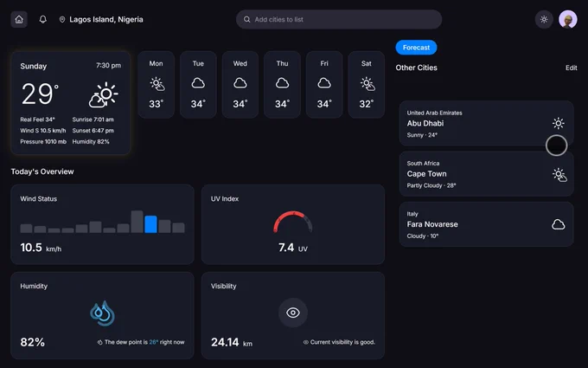Viewport: 588px width, 368px height.
Task: Click United Arab Emirates label
Action: [434, 113]
